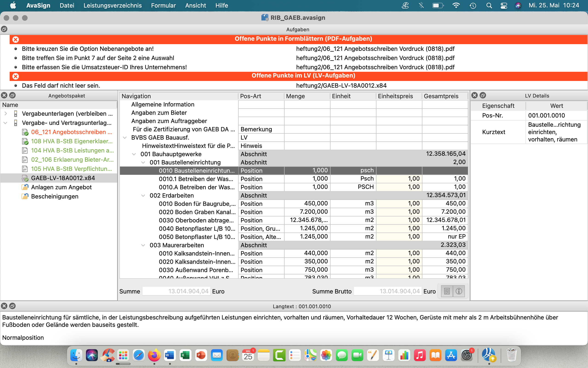Float the Langtext panel
Image resolution: width=588 pixels, height=368 pixels.
(x=12, y=306)
